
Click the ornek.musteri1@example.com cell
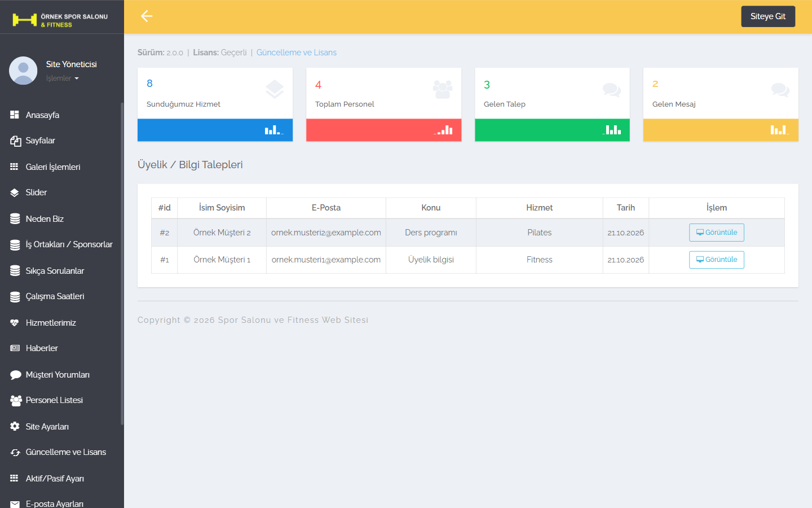point(326,260)
